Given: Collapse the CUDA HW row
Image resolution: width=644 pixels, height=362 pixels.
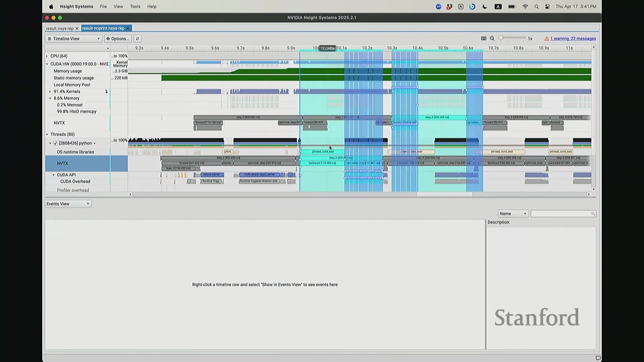Looking at the screenshot, I should point(47,64).
